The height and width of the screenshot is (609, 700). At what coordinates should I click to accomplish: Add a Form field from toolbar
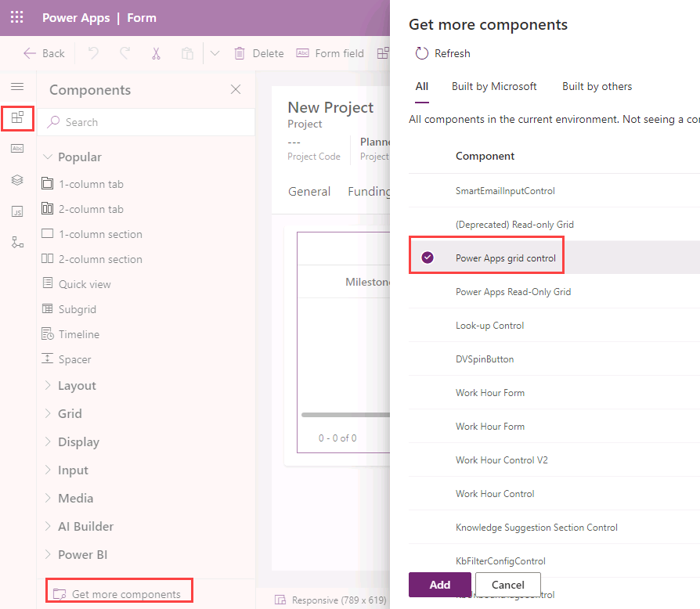(x=330, y=53)
